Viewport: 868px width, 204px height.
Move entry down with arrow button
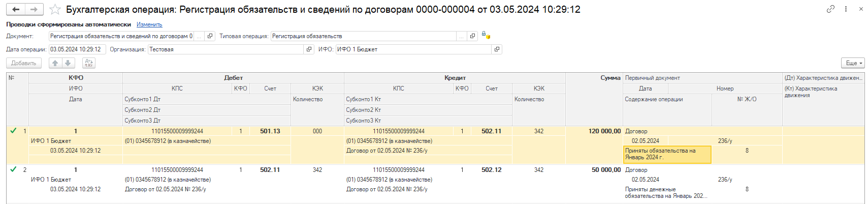(x=68, y=63)
